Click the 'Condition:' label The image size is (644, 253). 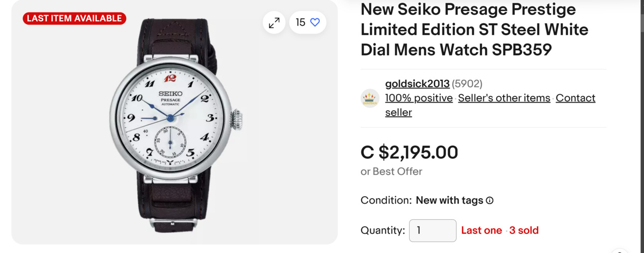(x=386, y=200)
